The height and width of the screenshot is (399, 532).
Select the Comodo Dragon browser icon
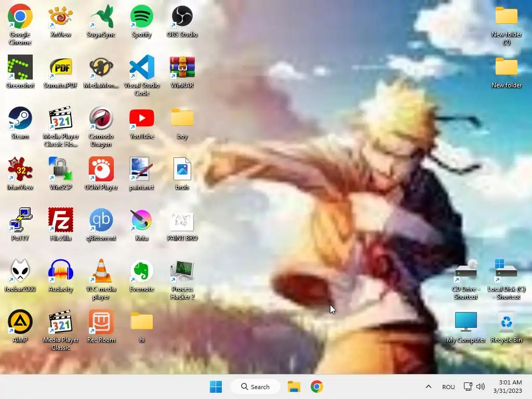(101, 118)
